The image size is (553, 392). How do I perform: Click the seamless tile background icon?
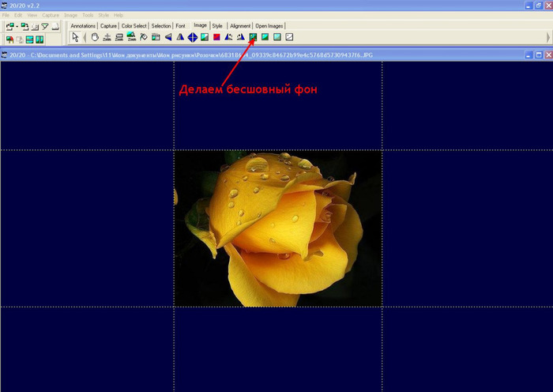tap(253, 37)
